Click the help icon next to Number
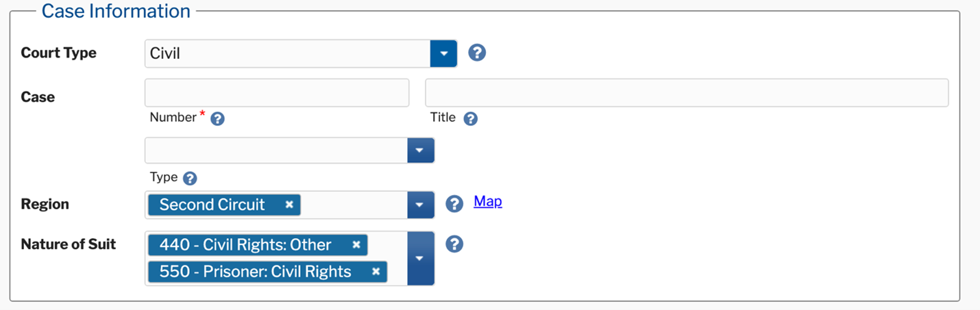 pos(217,118)
